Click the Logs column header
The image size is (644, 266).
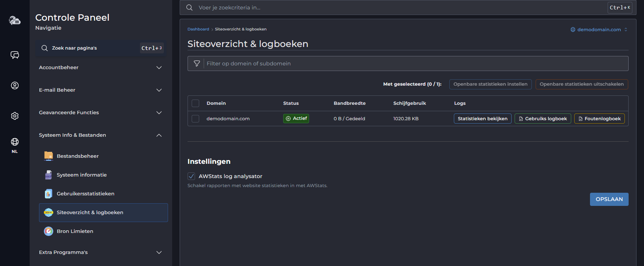coord(460,103)
